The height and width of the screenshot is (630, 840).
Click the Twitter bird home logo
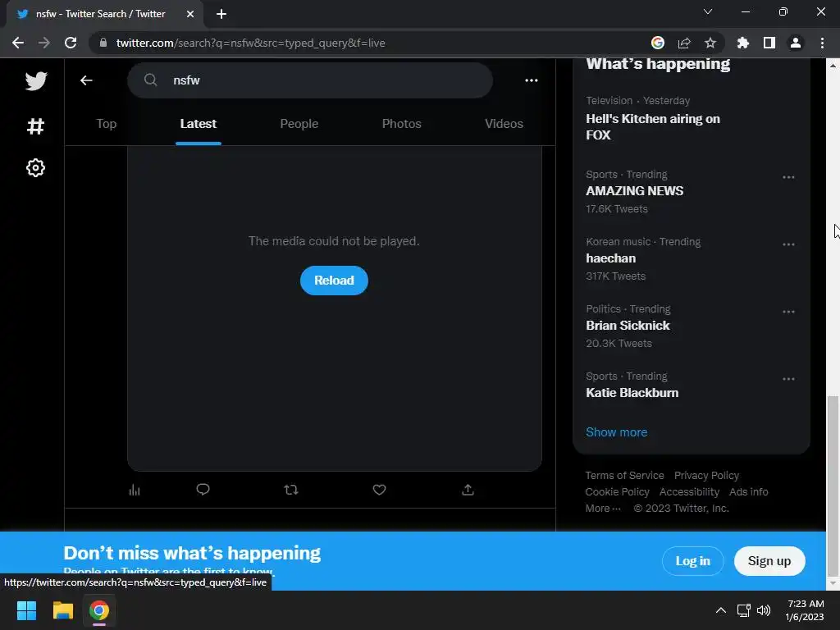point(36,81)
